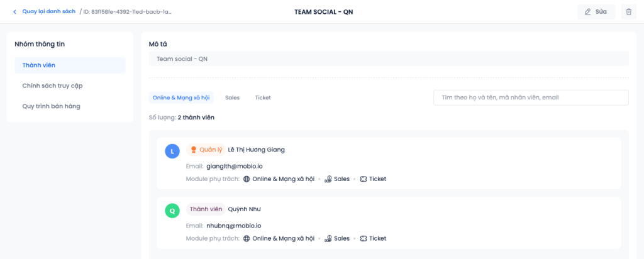The image size is (644, 259).
Task: Click Quỳnh Như's green Q avatar
Action: coord(172,211)
